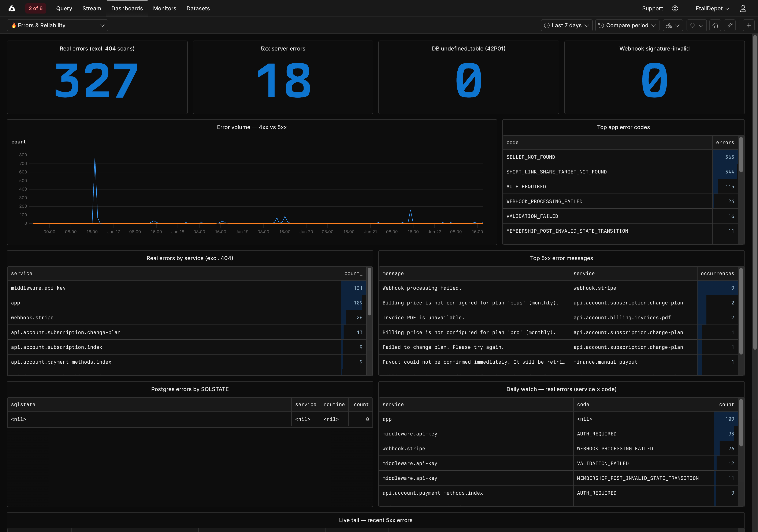This screenshot has width=758, height=532.
Task: Click VALIDATION_FAILED in Daily watch table
Action: 602,463
